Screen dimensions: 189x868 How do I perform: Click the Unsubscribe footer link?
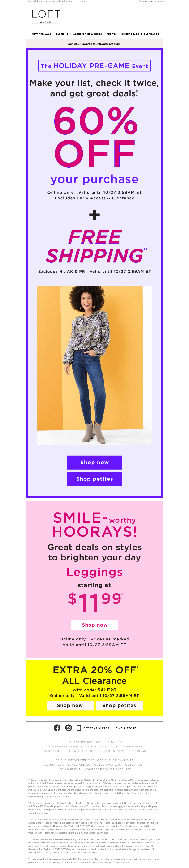[131, 746]
